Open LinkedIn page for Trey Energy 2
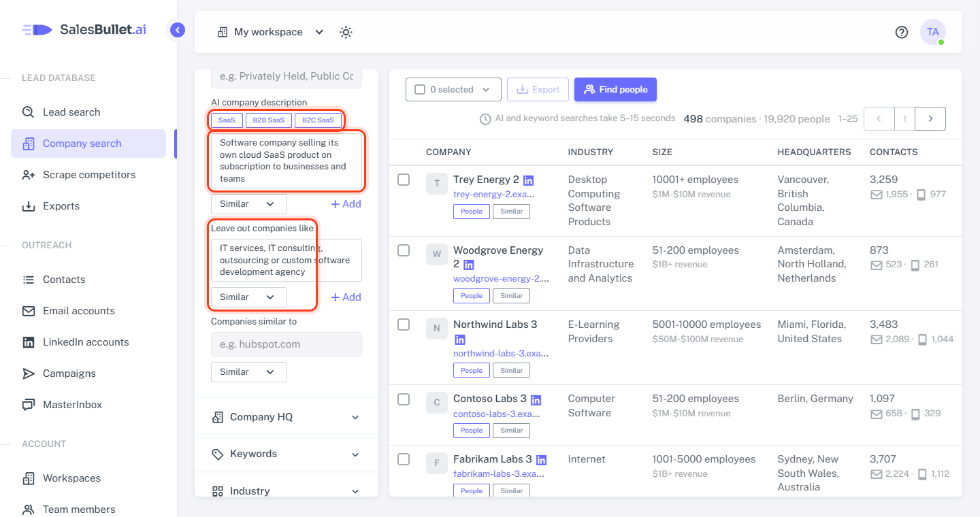This screenshot has height=517, width=980. click(x=528, y=180)
